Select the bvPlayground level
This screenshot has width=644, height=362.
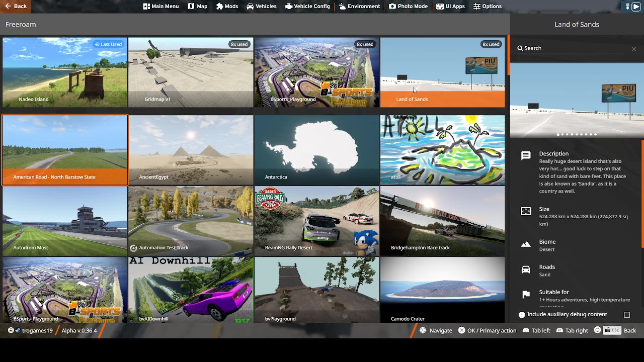click(x=316, y=290)
